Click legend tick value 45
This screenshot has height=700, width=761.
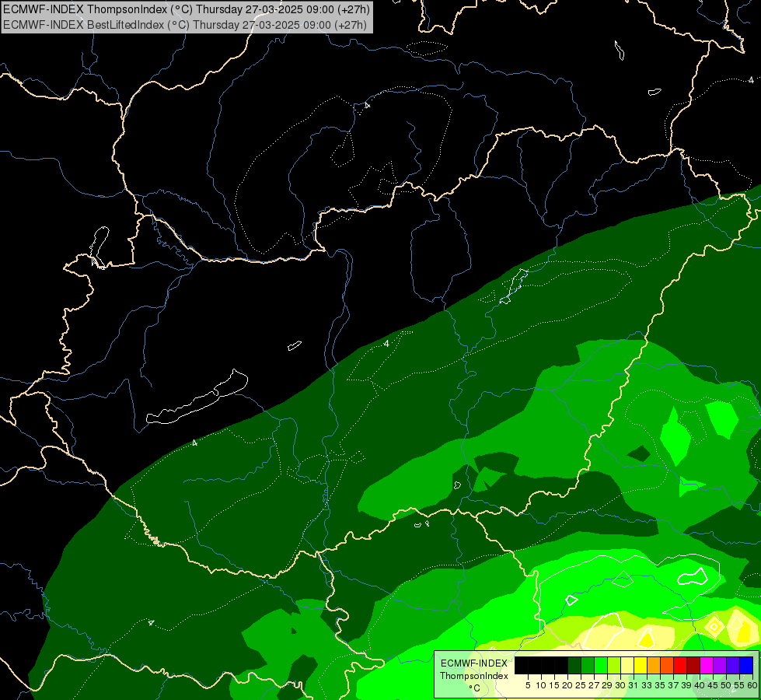click(x=713, y=685)
